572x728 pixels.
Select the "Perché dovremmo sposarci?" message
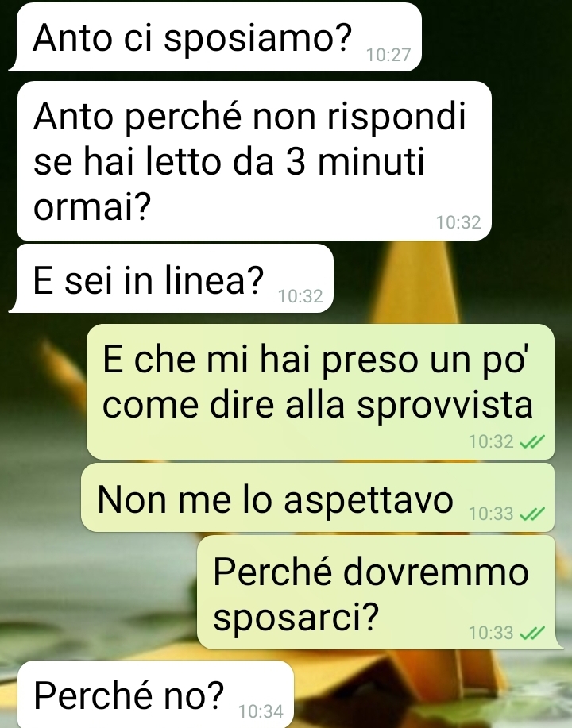[380, 592]
